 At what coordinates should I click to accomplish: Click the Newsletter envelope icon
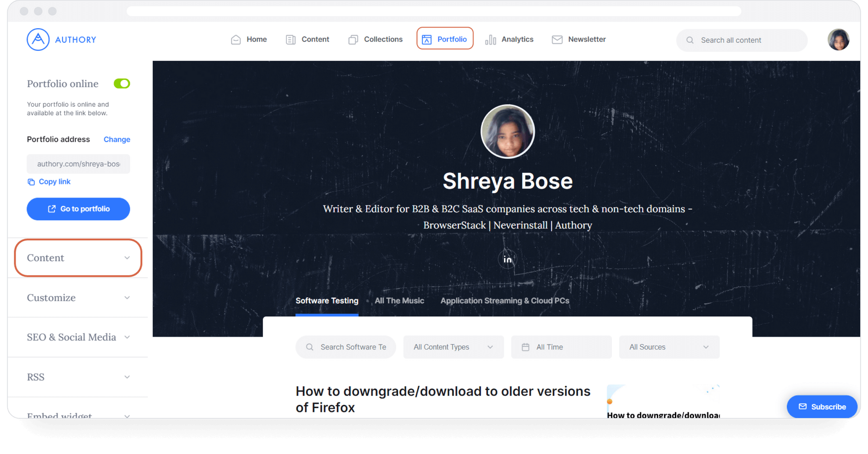(557, 39)
